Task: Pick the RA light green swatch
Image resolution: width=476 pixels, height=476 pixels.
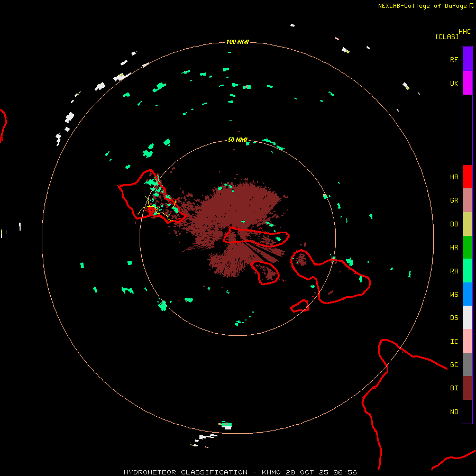Action: (x=467, y=271)
